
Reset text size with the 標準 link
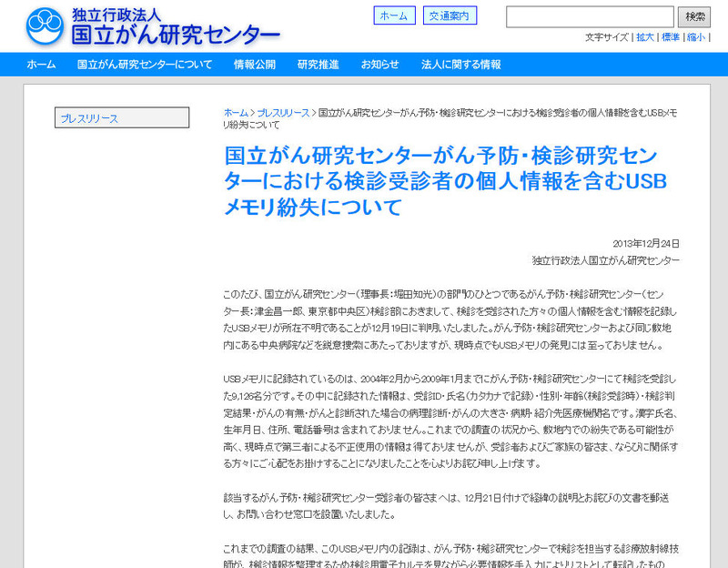(671, 37)
